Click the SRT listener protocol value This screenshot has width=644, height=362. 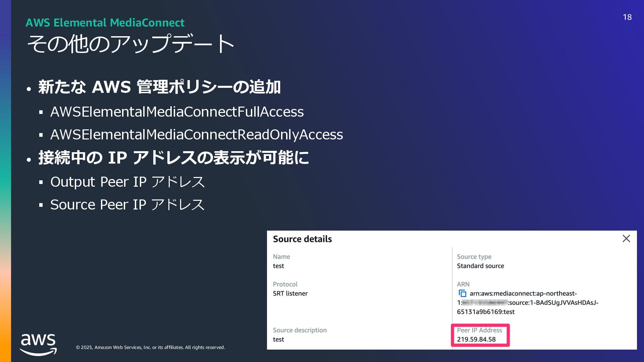tap(290, 293)
